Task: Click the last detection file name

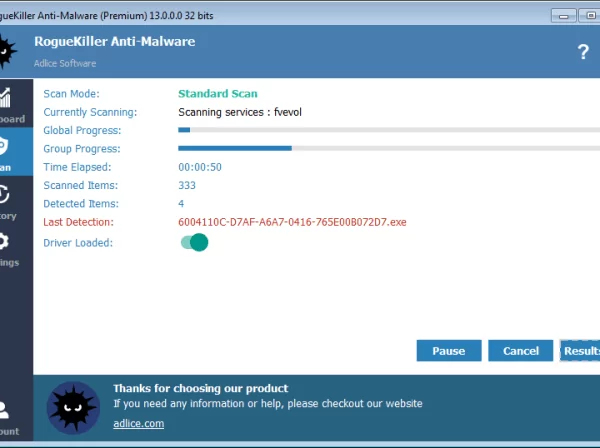Action: (292, 222)
